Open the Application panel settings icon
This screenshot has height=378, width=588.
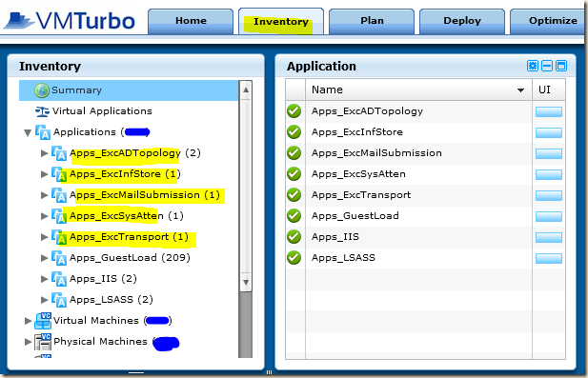[533, 66]
